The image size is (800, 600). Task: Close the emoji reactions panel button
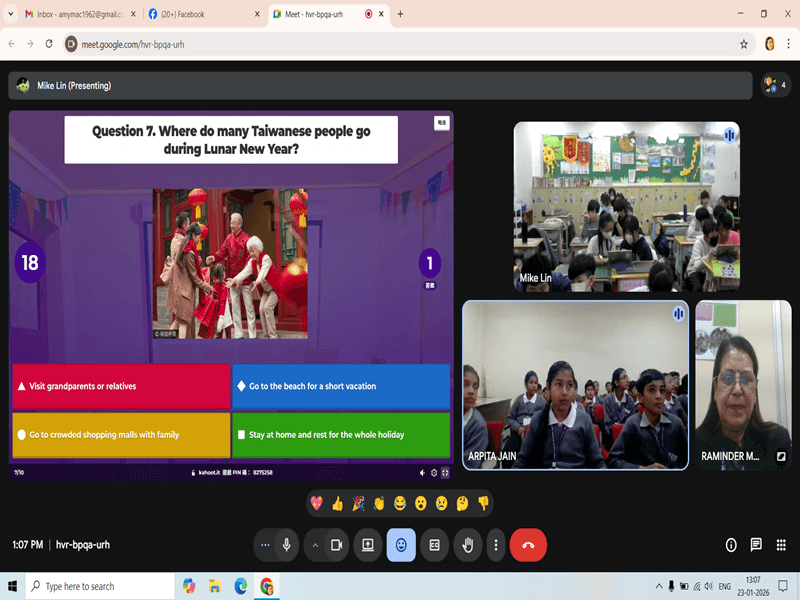click(x=401, y=545)
